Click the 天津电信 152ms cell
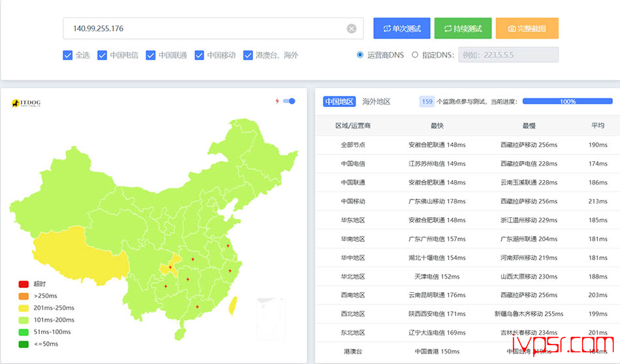Viewport: 620px width, 364px height. point(437,276)
